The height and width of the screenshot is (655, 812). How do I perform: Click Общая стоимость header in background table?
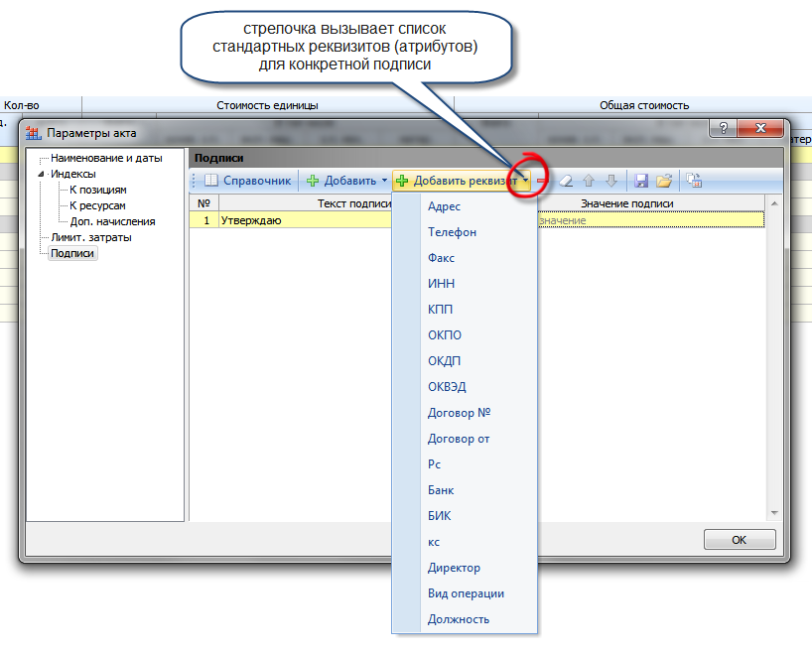[644, 105]
